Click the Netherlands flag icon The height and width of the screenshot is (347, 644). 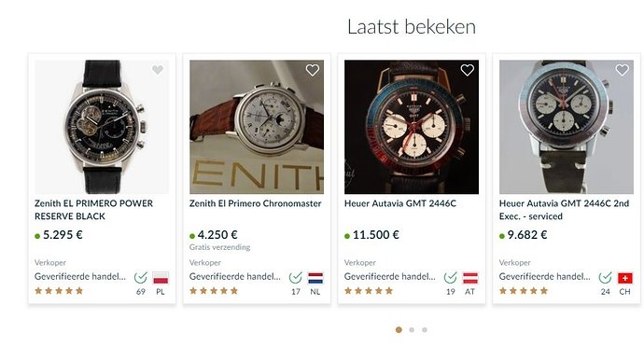(315, 278)
